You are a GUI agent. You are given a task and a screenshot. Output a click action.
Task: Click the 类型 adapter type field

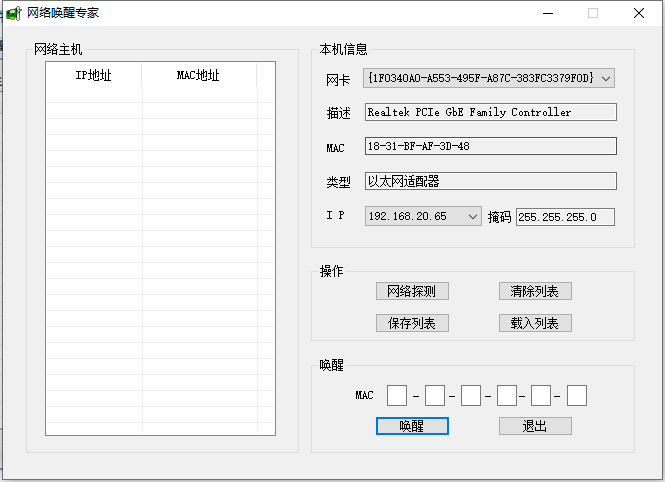490,182
